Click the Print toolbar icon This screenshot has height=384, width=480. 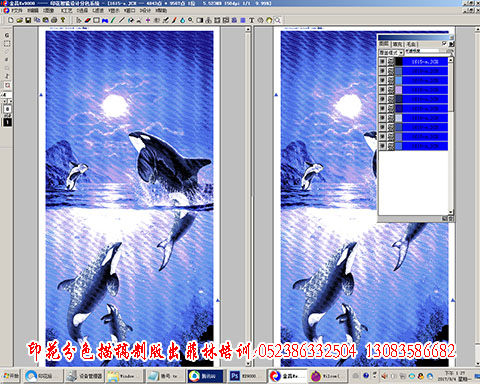click(54, 20)
